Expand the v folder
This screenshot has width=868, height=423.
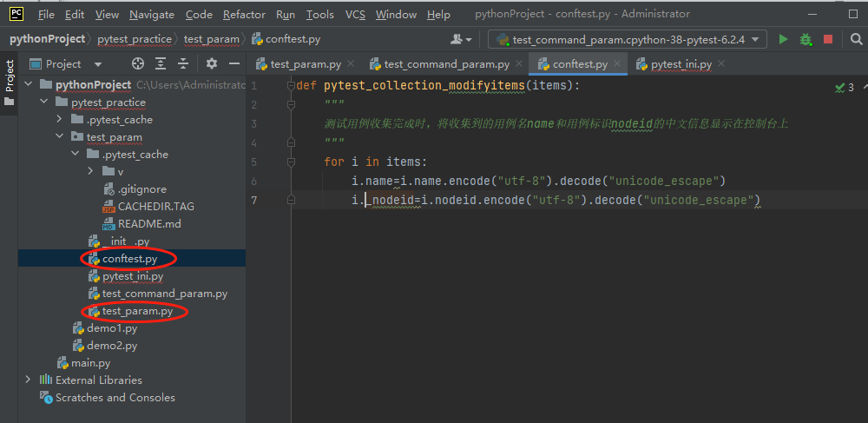pos(90,172)
